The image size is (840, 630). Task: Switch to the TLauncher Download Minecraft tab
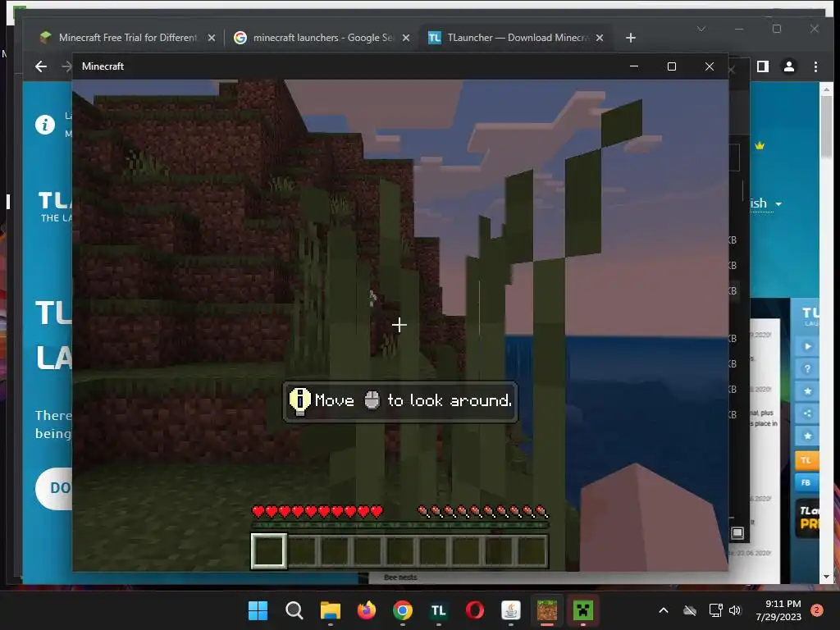click(x=517, y=38)
